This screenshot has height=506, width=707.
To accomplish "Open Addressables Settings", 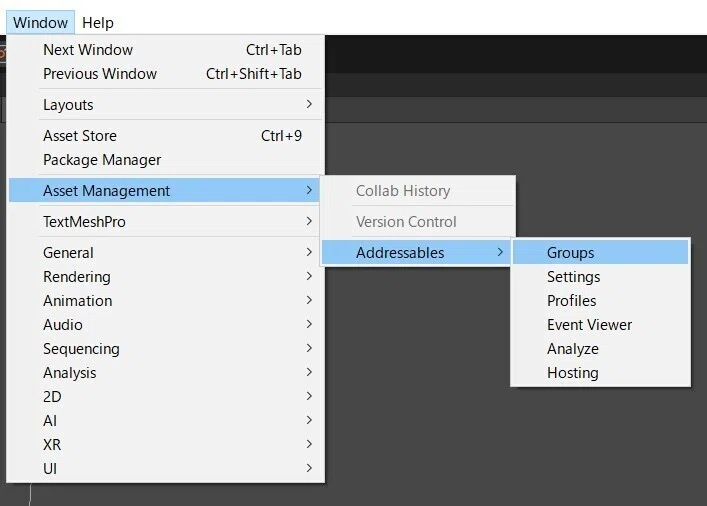I will (x=601, y=276).
